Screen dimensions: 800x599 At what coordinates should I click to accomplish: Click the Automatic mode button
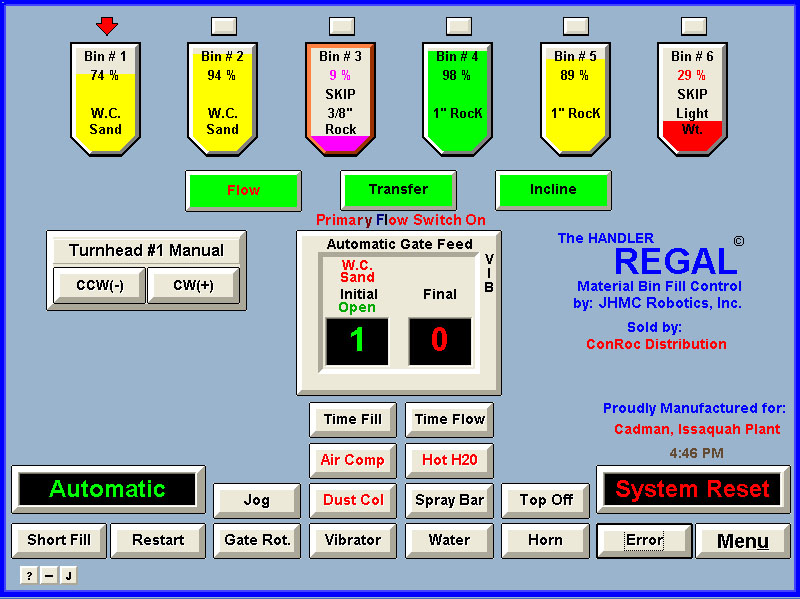[x=108, y=489]
